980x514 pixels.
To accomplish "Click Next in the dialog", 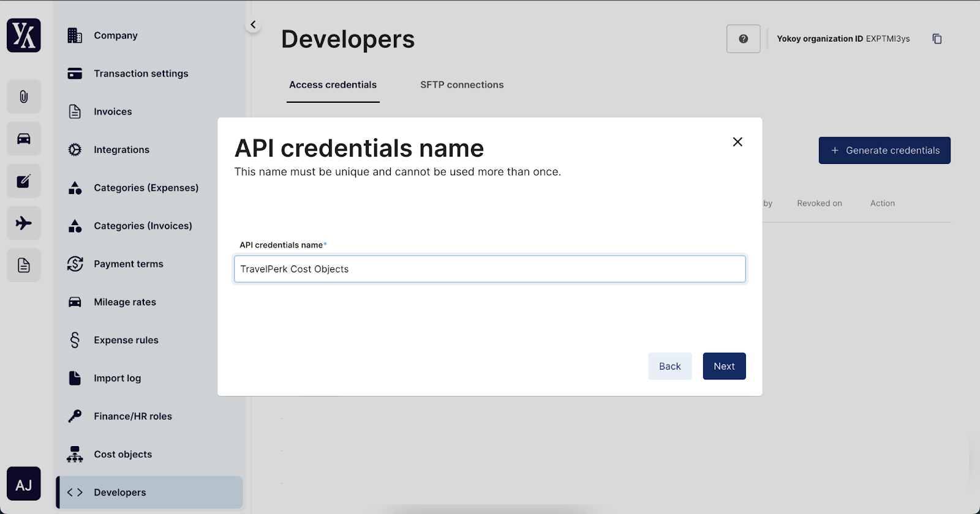I will click(724, 366).
